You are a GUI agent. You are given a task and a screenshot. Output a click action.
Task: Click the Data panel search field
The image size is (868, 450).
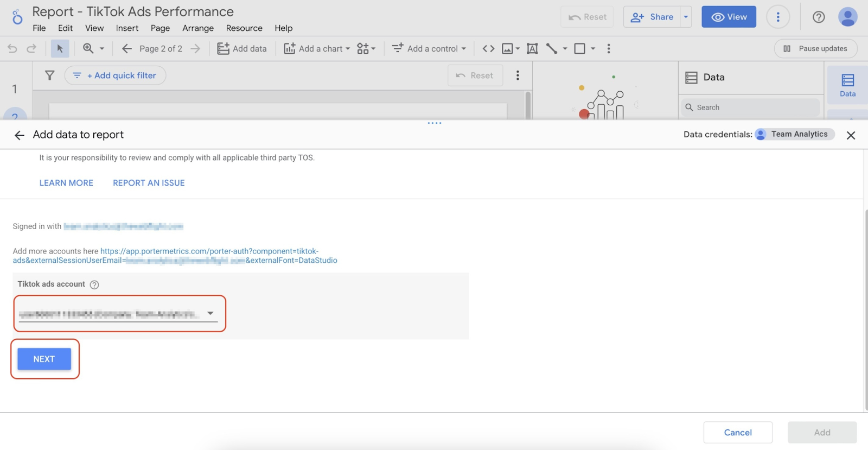click(x=750, y=107)
